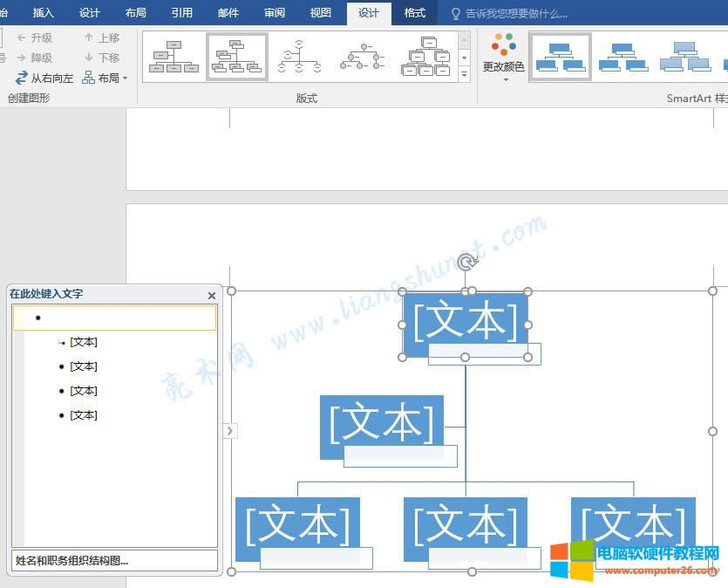Image resolution: width=728 pixels, height=588 pixels.
Task: Expand the 版式 layouts gallery
Action: click(x=465, y=74)
